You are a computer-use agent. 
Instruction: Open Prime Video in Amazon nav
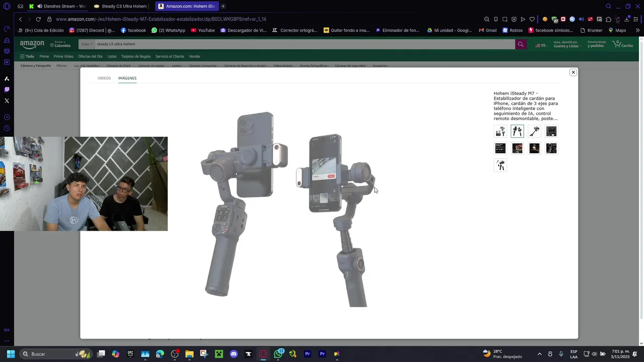click(63, 56)
